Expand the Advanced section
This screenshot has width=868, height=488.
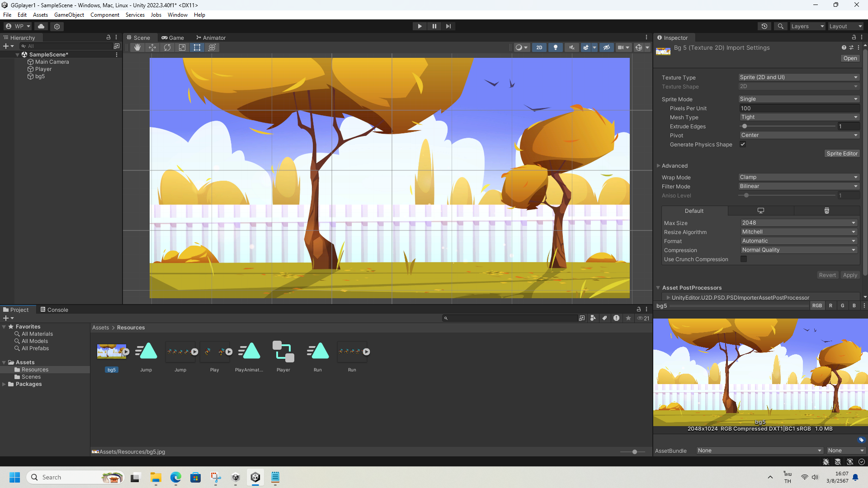coord(674,166)
